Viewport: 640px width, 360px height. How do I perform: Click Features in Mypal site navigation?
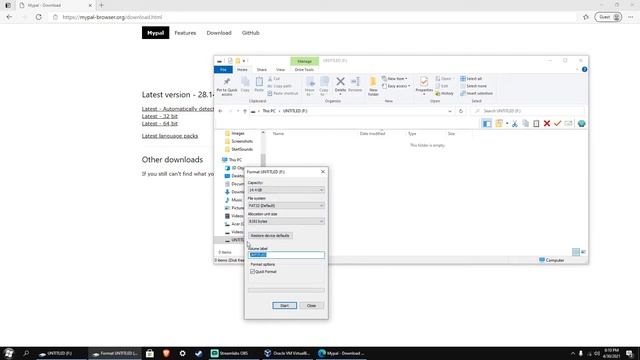pos(185,33)
